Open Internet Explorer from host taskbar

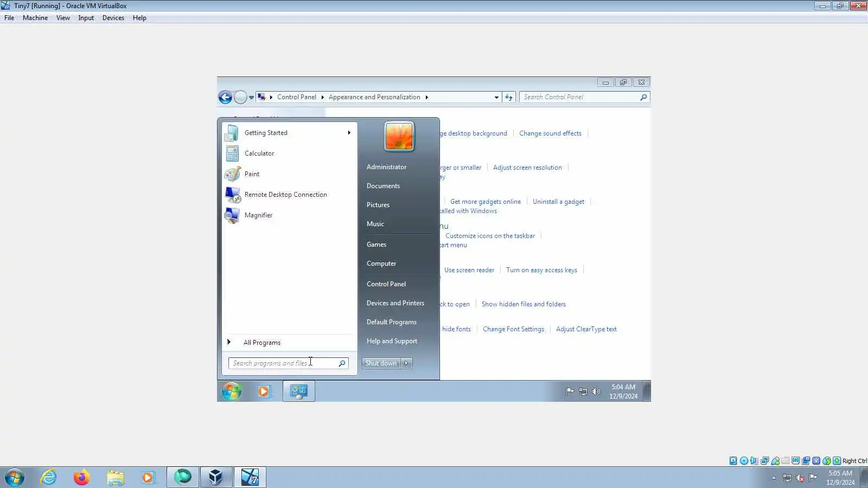(49, 477)
